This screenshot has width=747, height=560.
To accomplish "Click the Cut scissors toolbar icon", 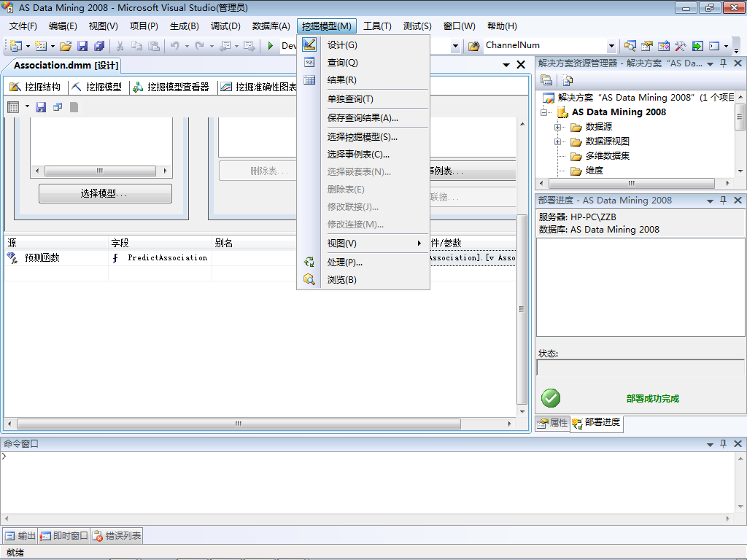I will tap(120, 46).
